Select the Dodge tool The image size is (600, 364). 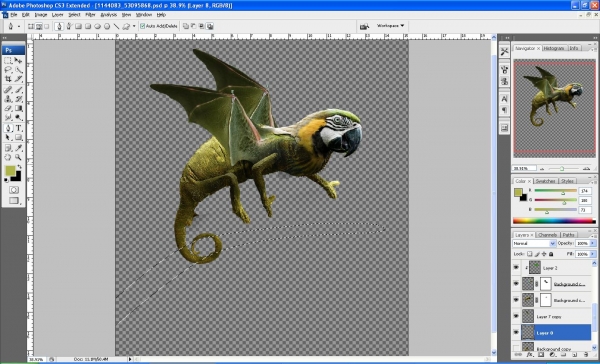coord(18,118)
